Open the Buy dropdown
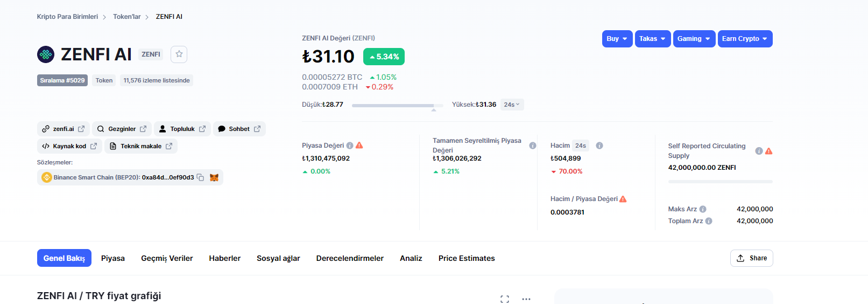The image size is (868, 304). click(617, 39)
